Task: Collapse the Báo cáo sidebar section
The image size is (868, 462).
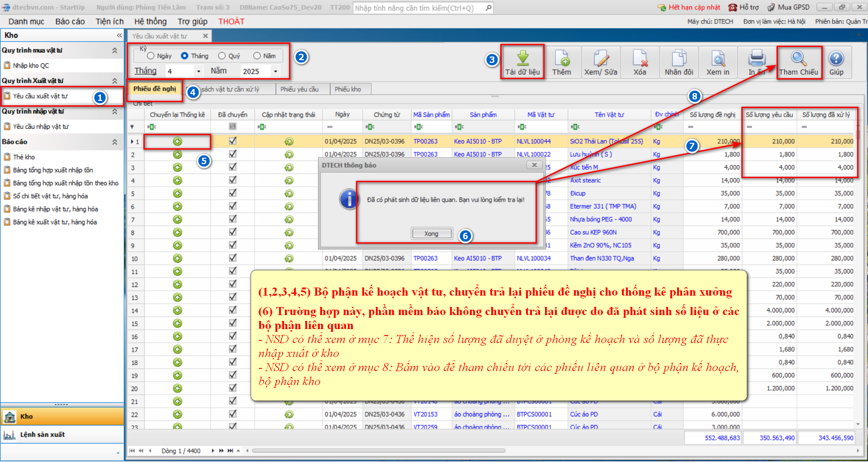Action: pyautogui.click(x=114, y=142)
